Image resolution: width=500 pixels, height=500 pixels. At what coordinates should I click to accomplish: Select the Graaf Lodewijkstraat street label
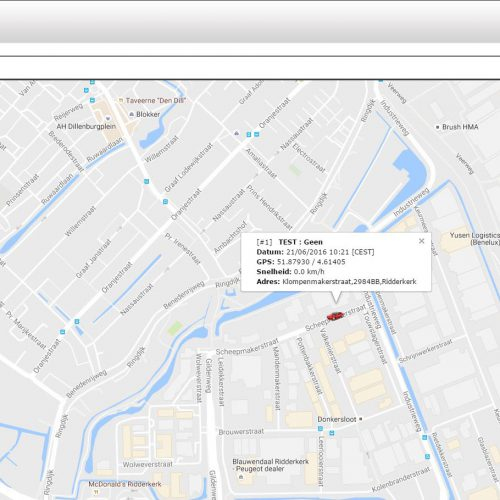[188, 167]
